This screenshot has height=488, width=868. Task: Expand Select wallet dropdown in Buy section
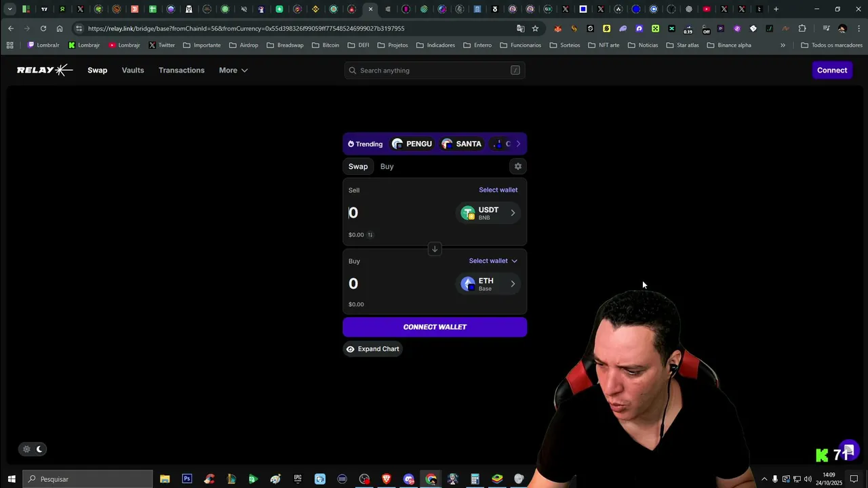coord(493,261)
